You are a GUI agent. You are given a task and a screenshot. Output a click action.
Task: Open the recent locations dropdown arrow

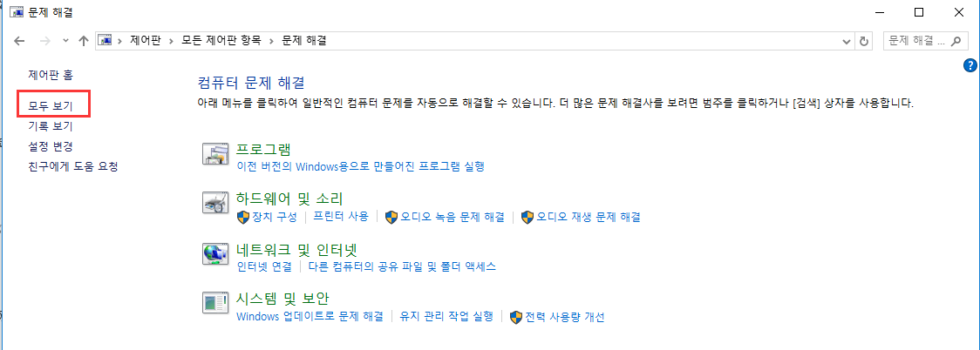coord(65,41)
